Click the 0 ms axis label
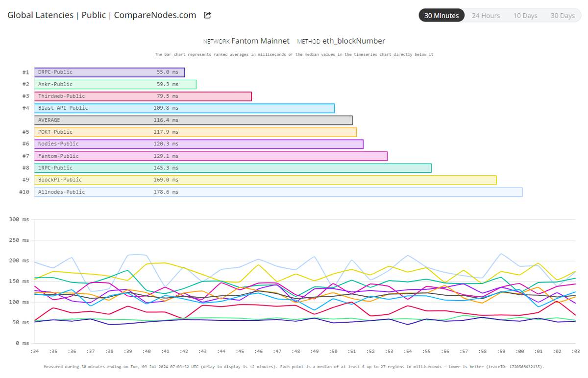The height and width of the screenshot is (378, 588). coord(23,343)
